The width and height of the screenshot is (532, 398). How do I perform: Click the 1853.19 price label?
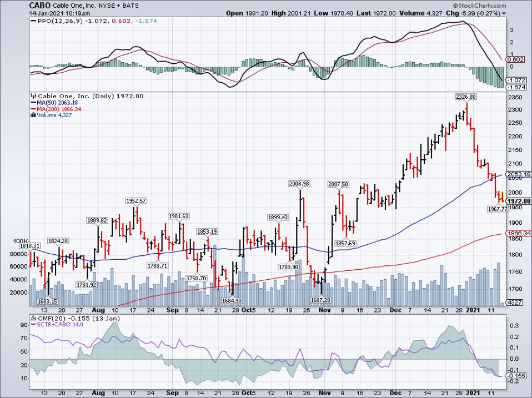(207, 231)
